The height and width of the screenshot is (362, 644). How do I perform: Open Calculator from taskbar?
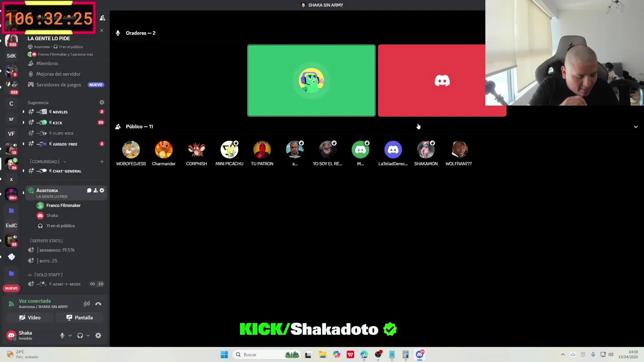click(406, 354)
